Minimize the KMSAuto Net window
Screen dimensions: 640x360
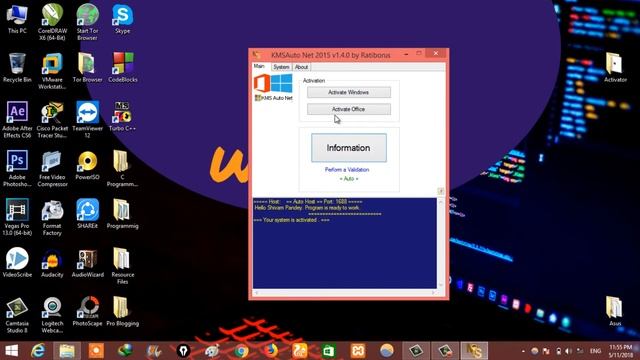coord(406,53)
